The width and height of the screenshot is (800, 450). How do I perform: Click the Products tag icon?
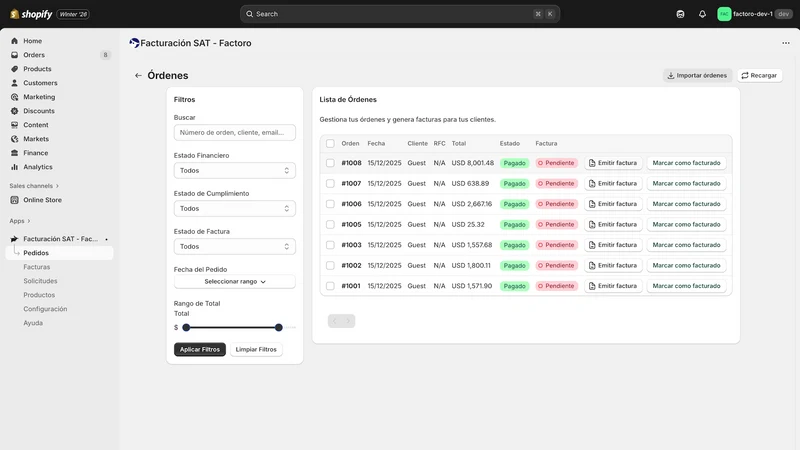point(14,69)
